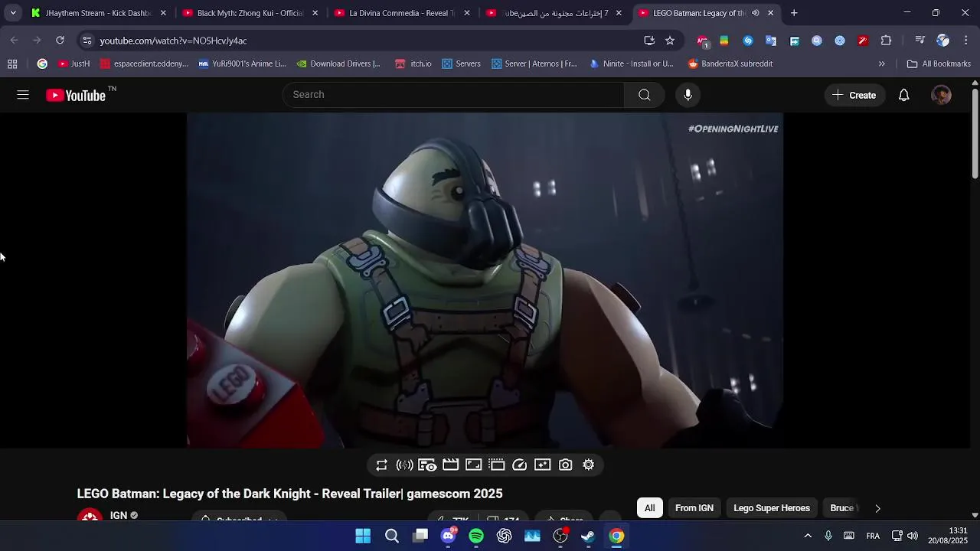Click the resize video player icon
This screenshot has width=980, height=551.
pyautogui.click(x=474, y=465)
